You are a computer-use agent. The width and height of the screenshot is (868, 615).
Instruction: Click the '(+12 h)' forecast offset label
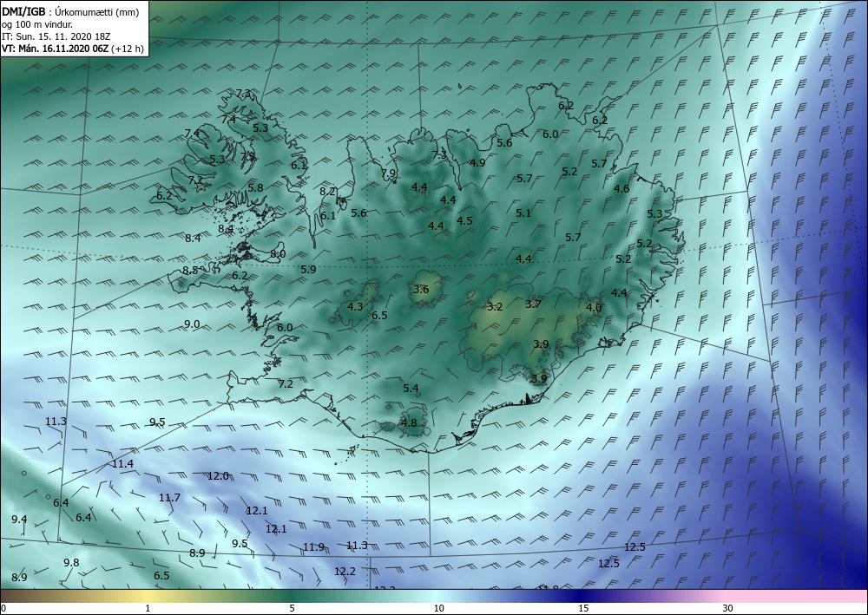(128, 48)
